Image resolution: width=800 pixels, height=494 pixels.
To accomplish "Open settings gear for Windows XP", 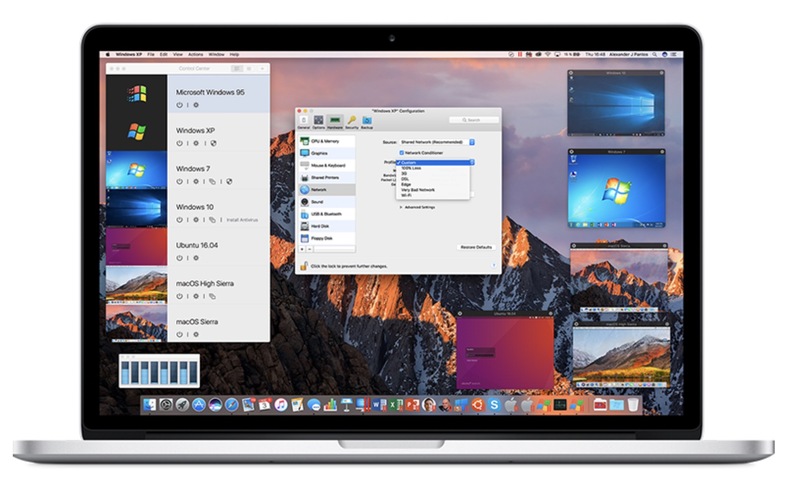I will pos(196,143).
